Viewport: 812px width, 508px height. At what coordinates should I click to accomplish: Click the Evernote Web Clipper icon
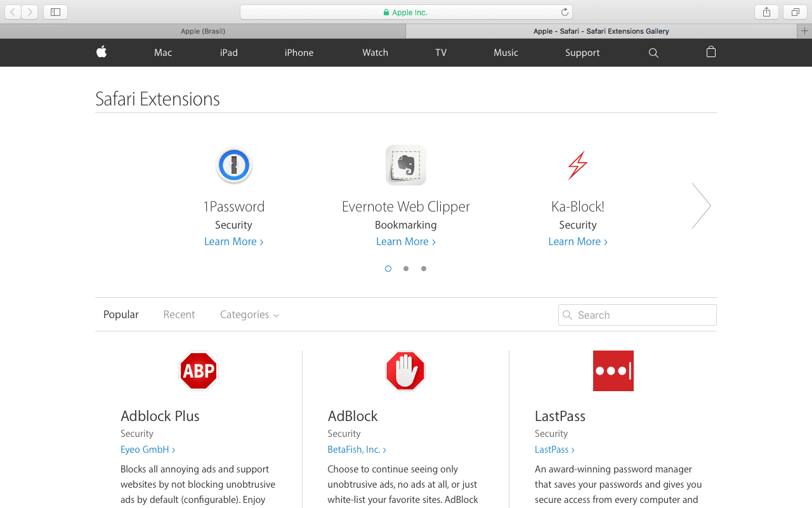click(x=406, y=165)
